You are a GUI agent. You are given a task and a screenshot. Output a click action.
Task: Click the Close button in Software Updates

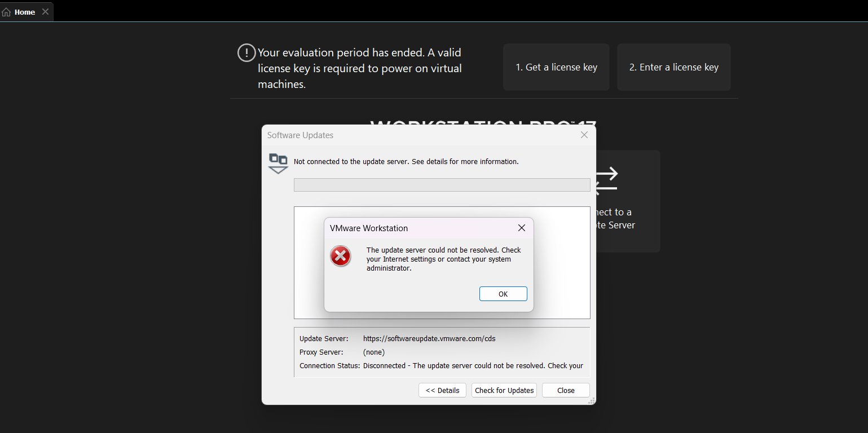click(x=566, y=390)
